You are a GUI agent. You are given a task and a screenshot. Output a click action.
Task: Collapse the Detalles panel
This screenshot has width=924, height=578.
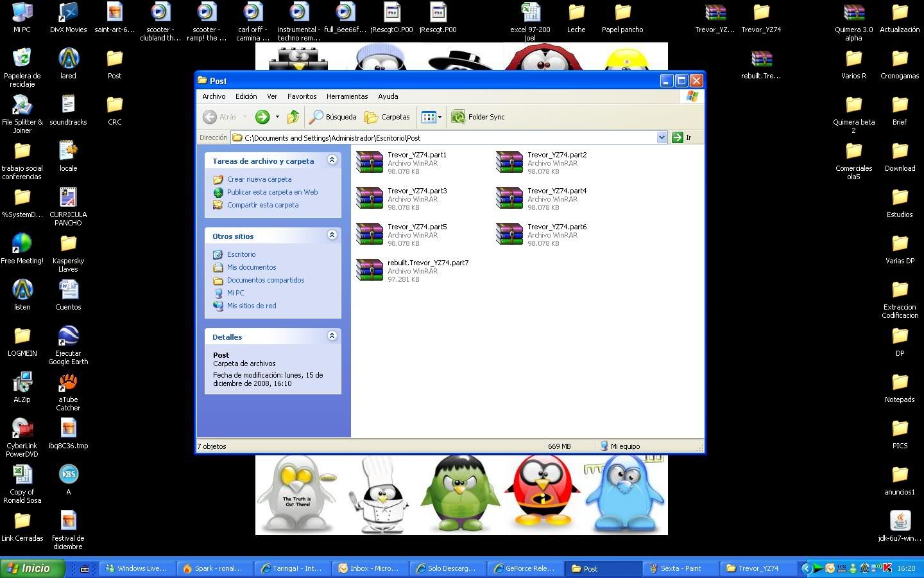point(332,336)
